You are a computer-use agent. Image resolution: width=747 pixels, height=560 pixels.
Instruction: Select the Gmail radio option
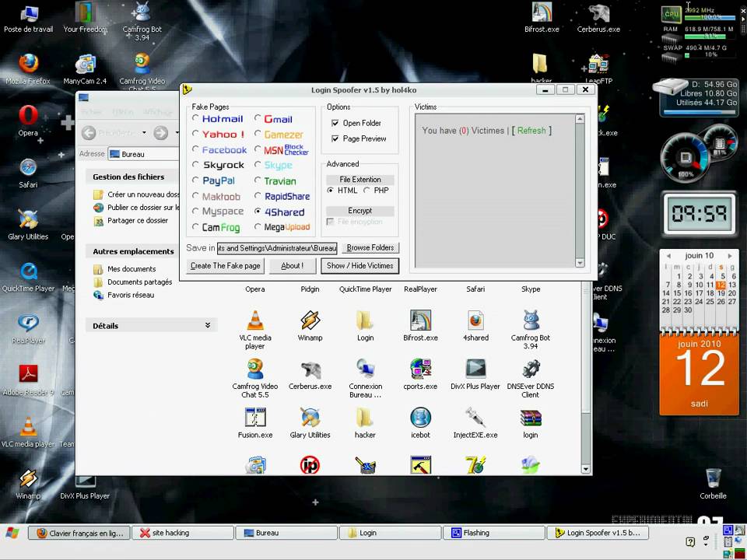[258, 118]
